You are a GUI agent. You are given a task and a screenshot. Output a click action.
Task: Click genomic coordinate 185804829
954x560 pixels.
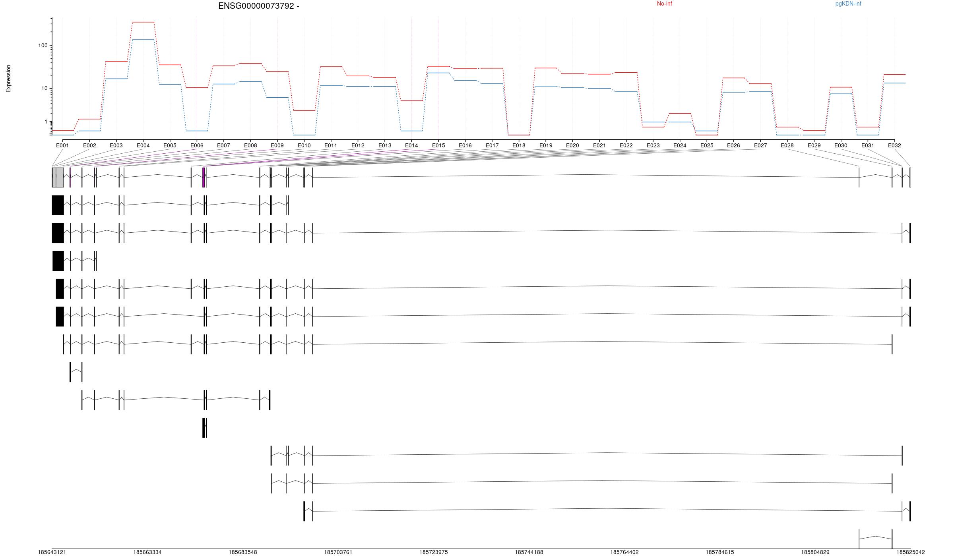[815, 552]
